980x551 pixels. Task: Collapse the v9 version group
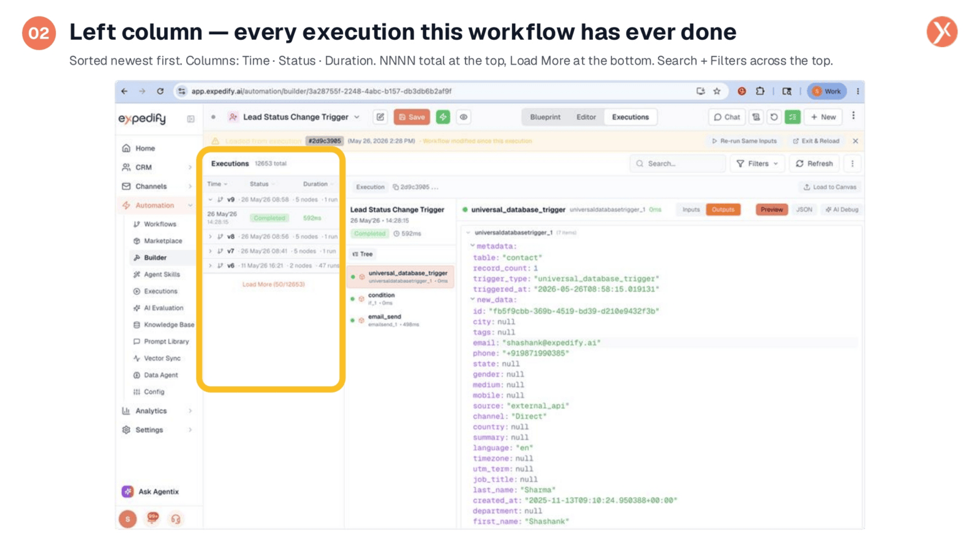pos(211,200)
